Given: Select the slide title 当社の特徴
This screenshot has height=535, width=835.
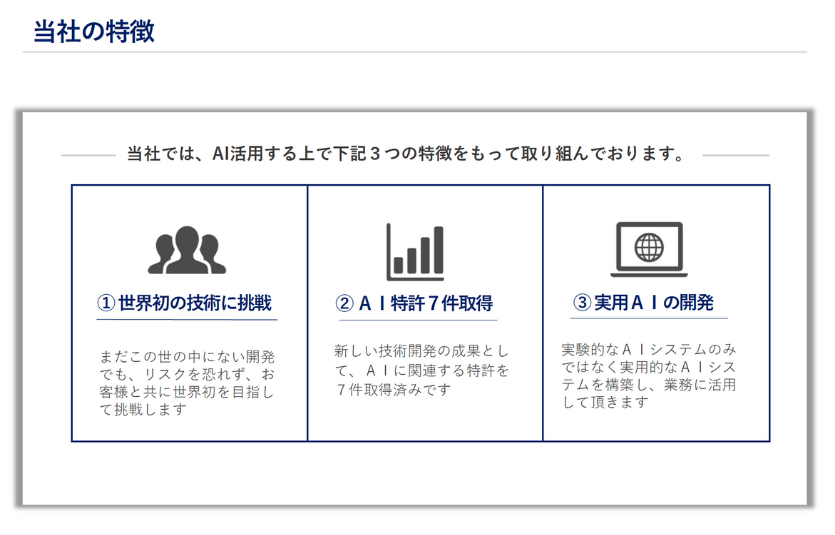Looking at the screenshot, I should coord(94,30).
